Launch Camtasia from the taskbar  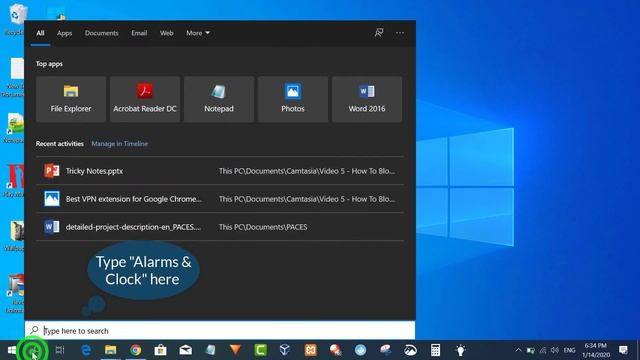260,350
